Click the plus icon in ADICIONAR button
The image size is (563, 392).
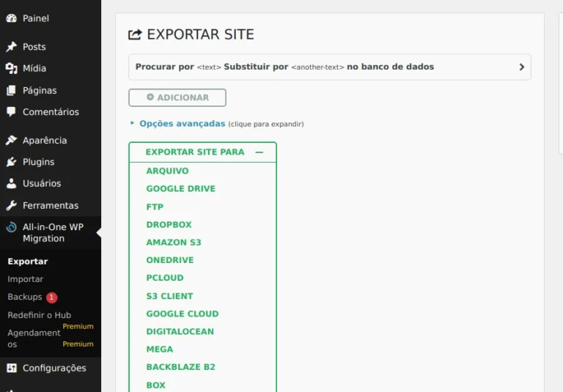[x=150, y=97]
